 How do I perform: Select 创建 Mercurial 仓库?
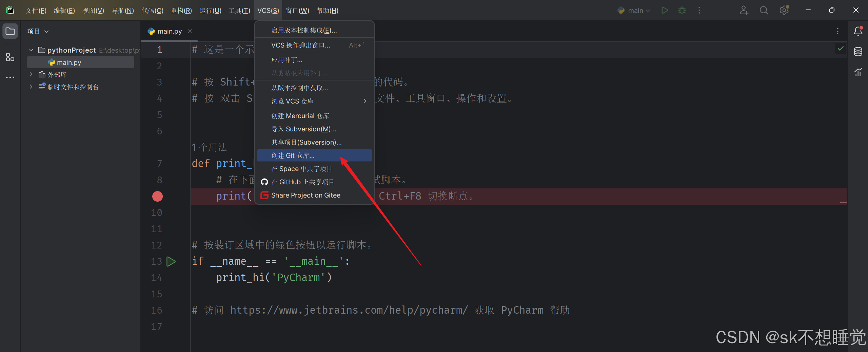pyautogui.click(x=315, y=116)
